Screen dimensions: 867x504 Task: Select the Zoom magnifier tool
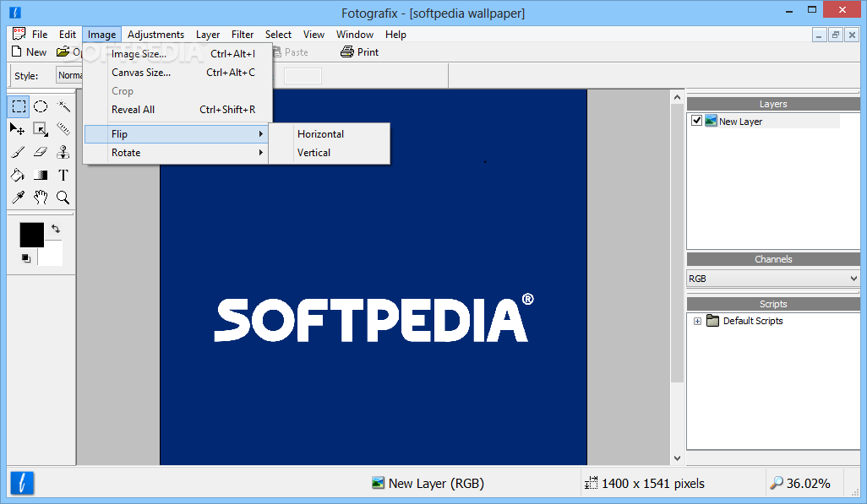pyautogui.click(x=63, y=198)
